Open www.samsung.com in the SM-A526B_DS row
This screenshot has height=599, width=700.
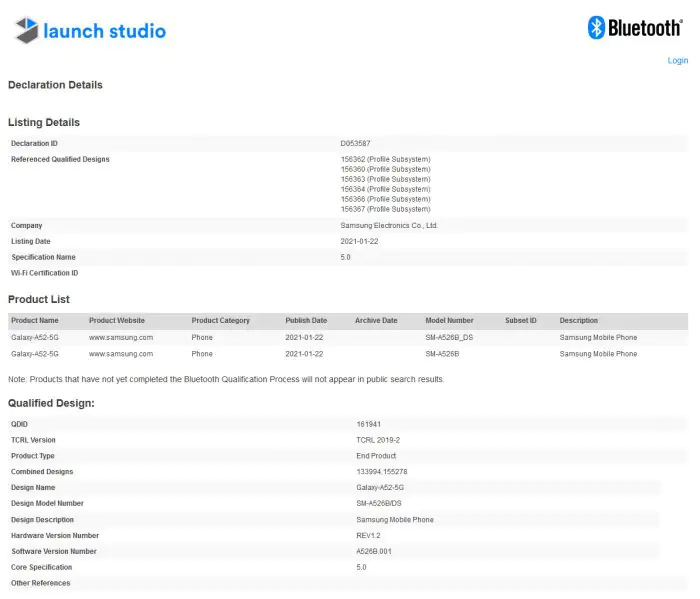(121, 337)
